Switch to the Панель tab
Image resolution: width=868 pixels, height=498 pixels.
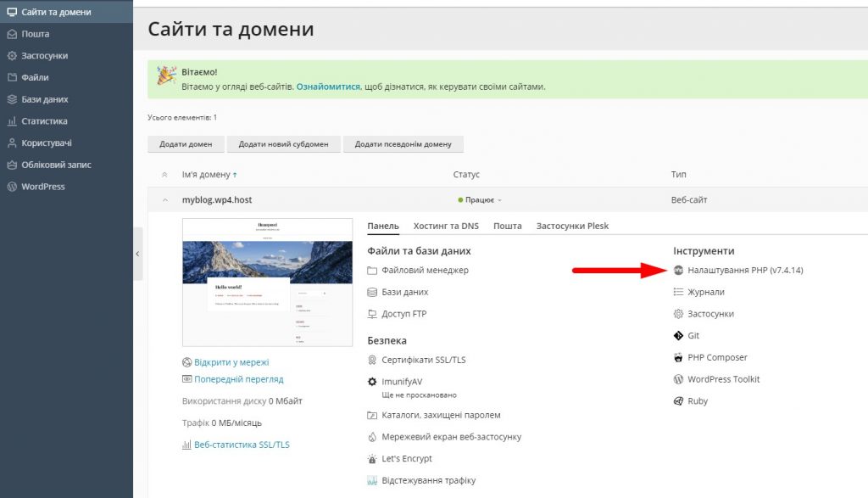383,226
